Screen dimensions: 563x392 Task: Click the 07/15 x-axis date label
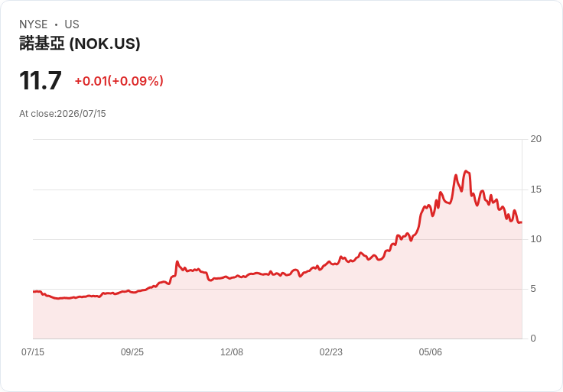33,352
